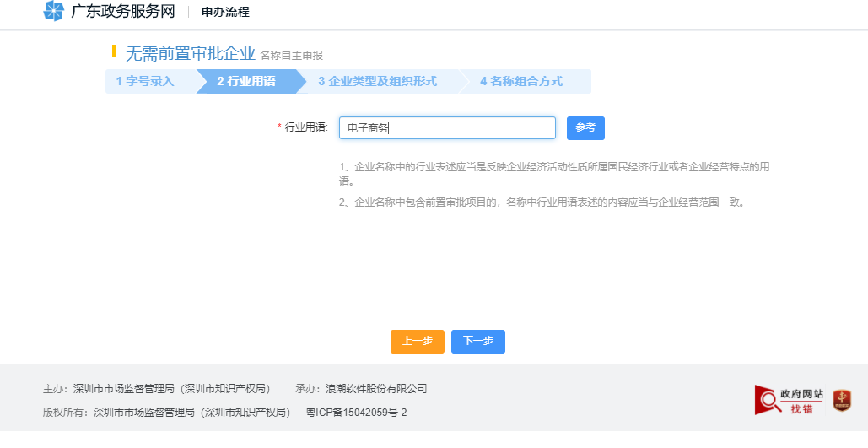Click the 行业用语 required field label

tap(304, 127)
